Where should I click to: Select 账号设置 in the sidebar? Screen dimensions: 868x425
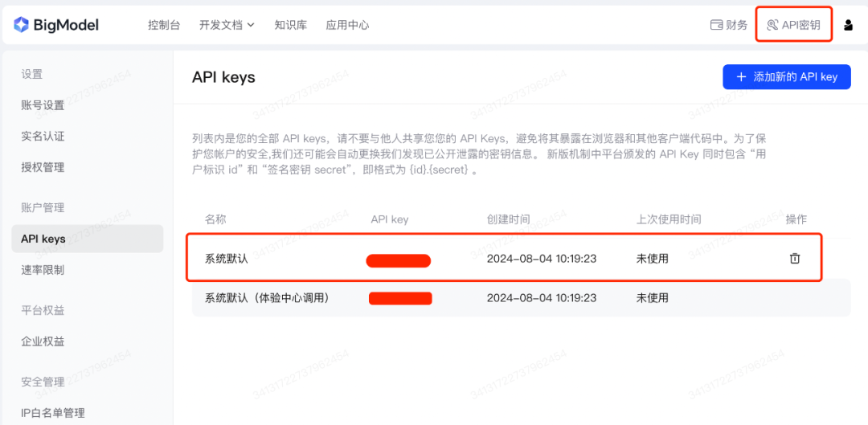pyautogui.click(x=43, y=105)
